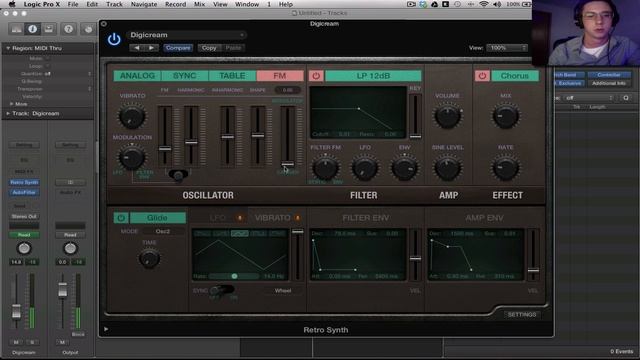The width and height of the screenshot is (640, 360).
Task: Click the Output channel pan knob
Action: coord(70,248)
